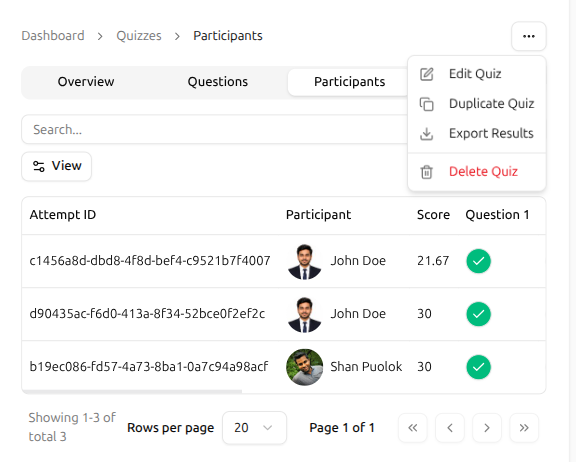This screenshot has height=462, width=576.
Task: Click the Shan Puolok participant name
Action: click(366, 367)
